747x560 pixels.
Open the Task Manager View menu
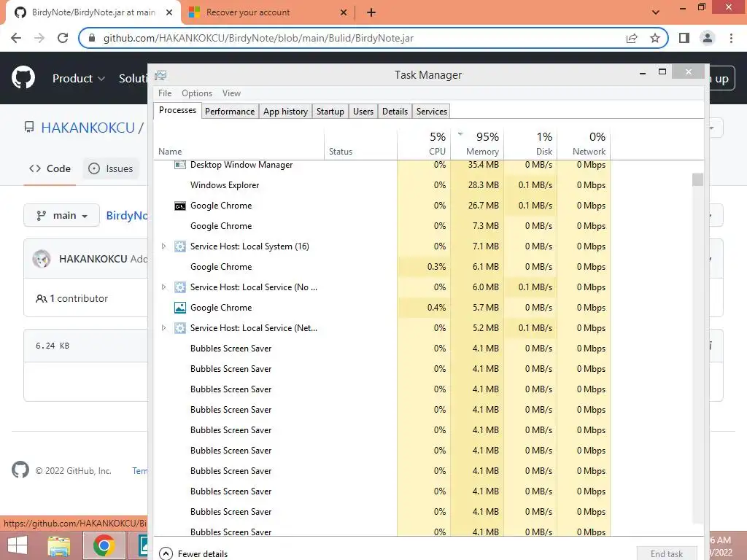coord(231,93)
